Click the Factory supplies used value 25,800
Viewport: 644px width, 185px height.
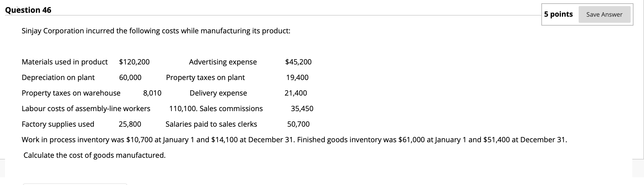(x=130, y=124)
